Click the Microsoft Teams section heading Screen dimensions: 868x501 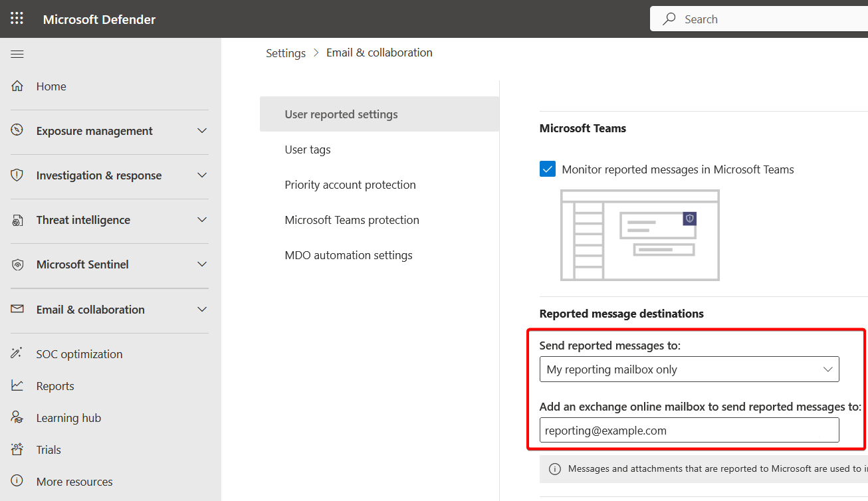click(583, 128)
